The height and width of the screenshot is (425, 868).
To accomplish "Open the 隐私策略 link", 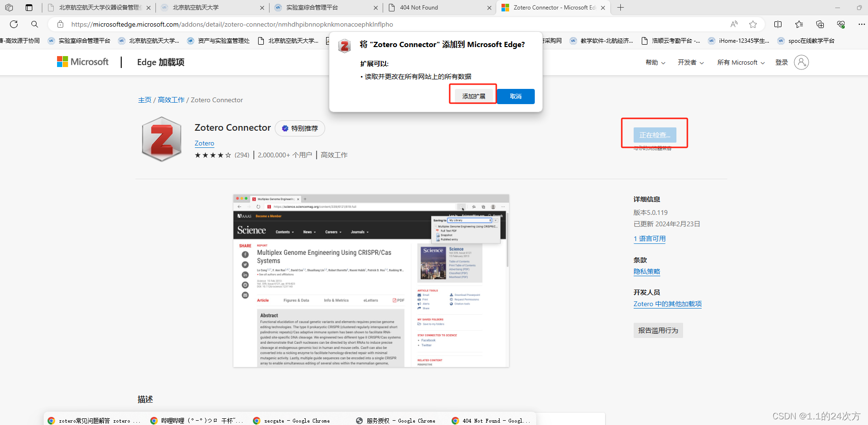I will click(646, 271).
